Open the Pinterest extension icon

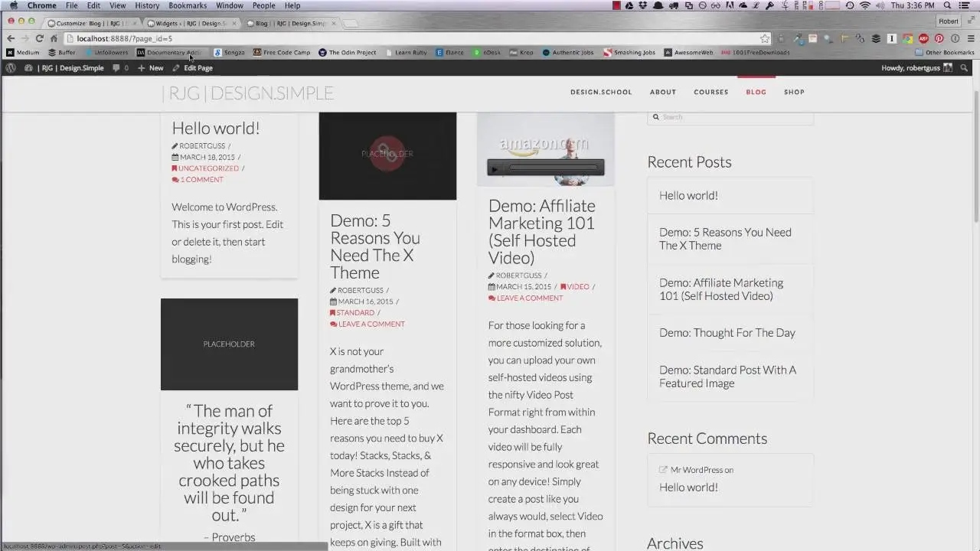tap(939, 38)
